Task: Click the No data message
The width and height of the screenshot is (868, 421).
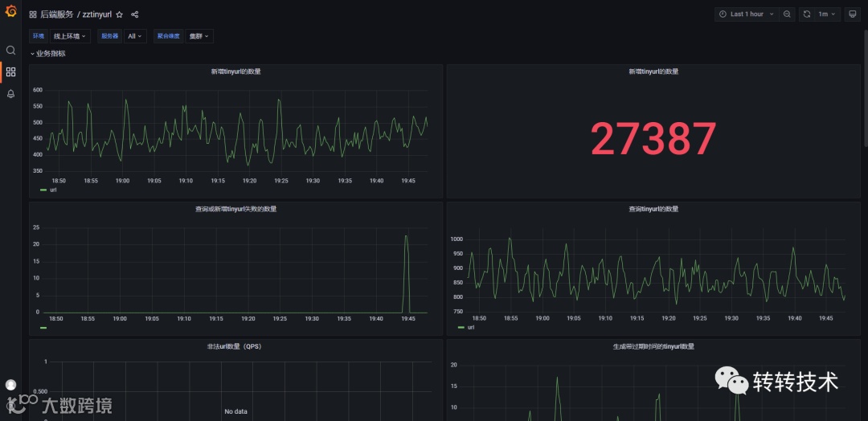Action: 235,411
